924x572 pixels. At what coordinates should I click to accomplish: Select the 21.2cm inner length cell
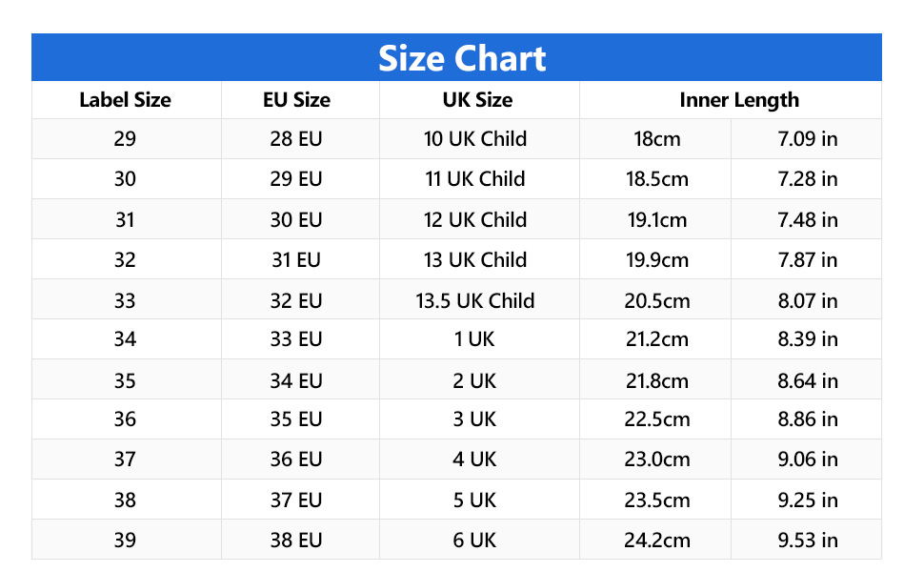pyautogui.click(x=657, y=339)
